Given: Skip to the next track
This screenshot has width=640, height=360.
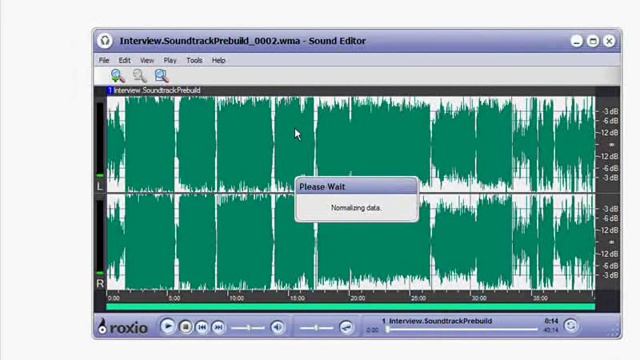Looking at the screenshot, I should point(218,327).
